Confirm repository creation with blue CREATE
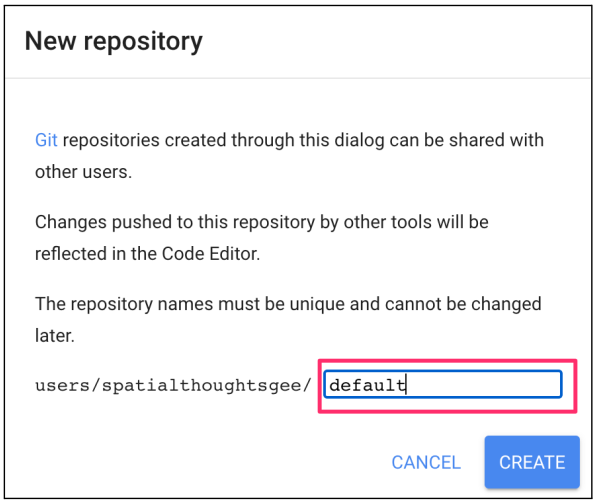The image size is (597, 503). (x=532, y=462)
